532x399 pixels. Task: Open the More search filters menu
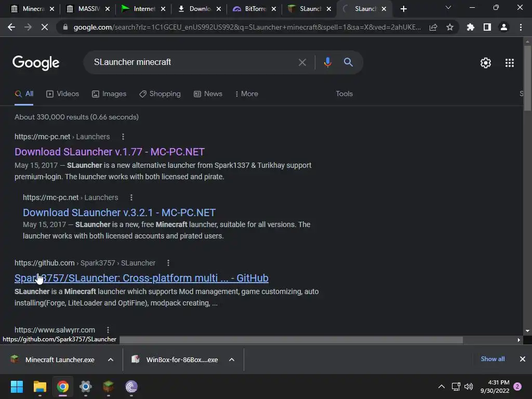pyautogui.click(x=247, y=94)
